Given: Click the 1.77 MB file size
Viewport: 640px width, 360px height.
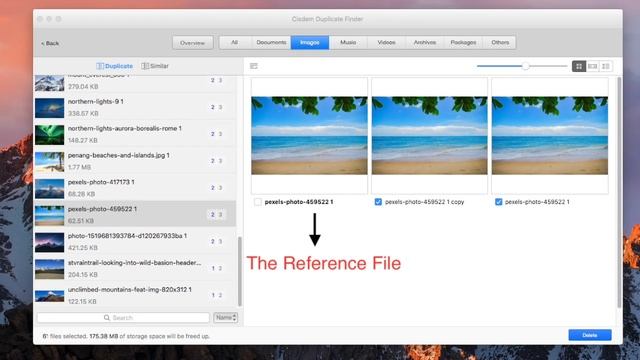Looking at the screenshot, I should point(79,167).
